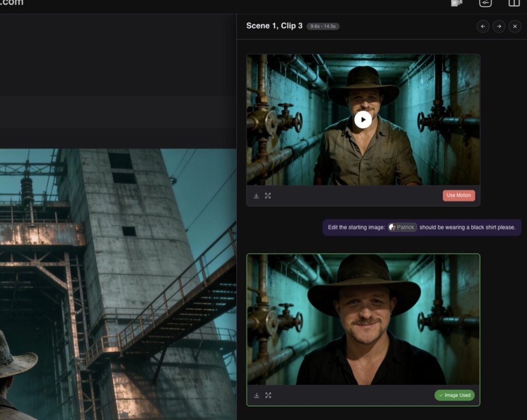The height and width of the screenshot is (420, 527).
Task: Download the edited starting image
Action: click(256, 395)
